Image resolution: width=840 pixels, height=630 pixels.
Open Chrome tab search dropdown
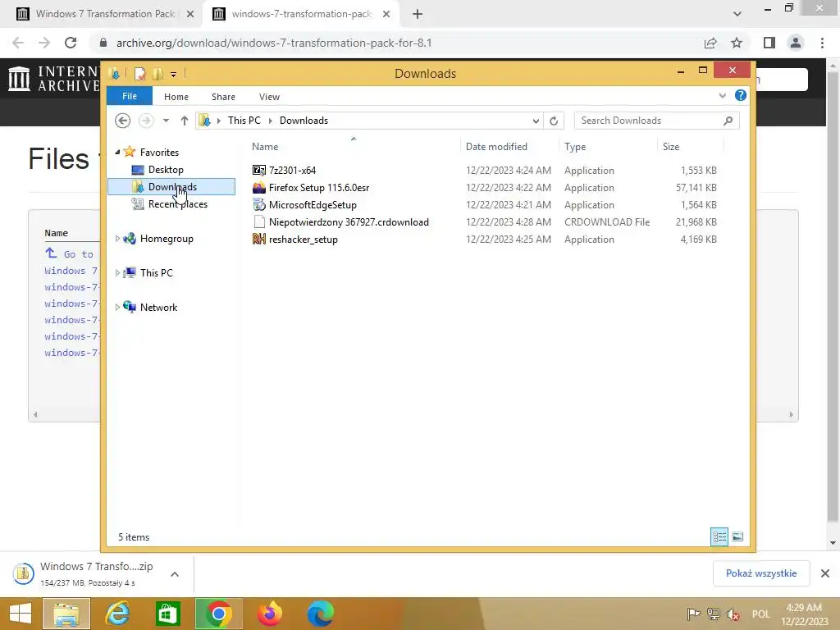tap(737, 15)
